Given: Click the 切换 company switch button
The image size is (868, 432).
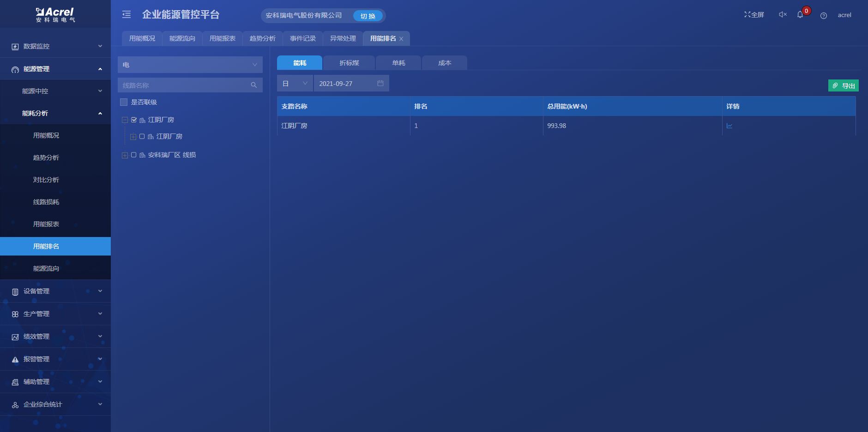Looking at the screenshot, I should (368, 16).
